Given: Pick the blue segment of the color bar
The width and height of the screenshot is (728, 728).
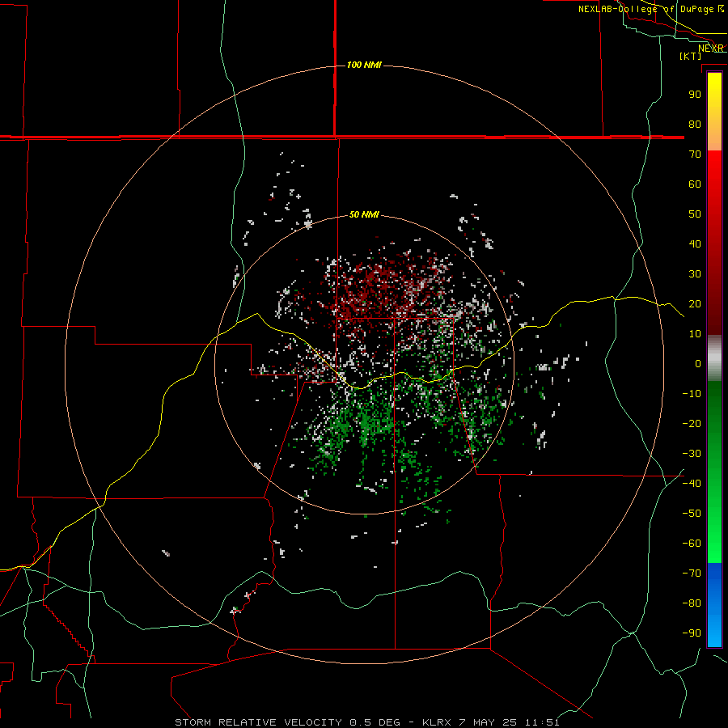Looking at the screenshot, I should pyautogui.click(x=714, y=605).
